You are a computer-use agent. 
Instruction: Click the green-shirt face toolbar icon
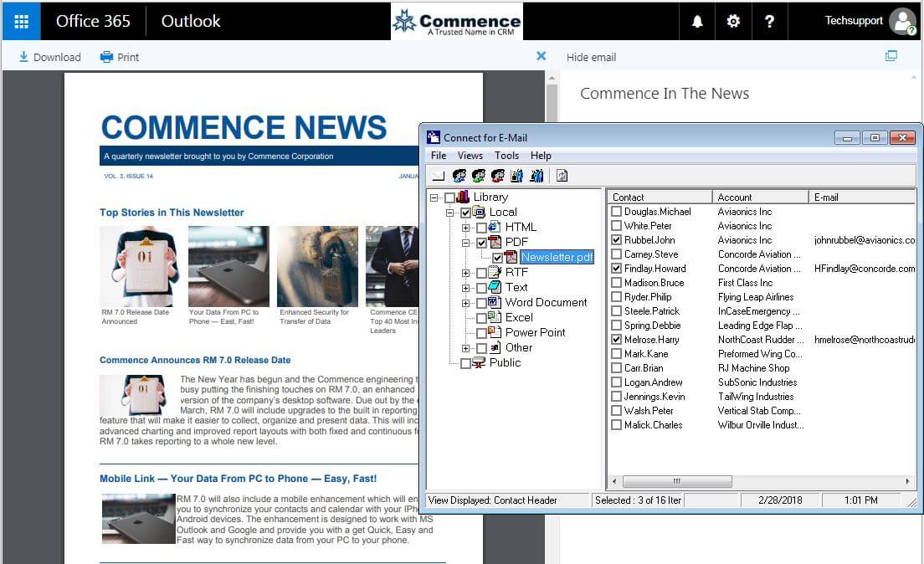(x=479, y=176)
